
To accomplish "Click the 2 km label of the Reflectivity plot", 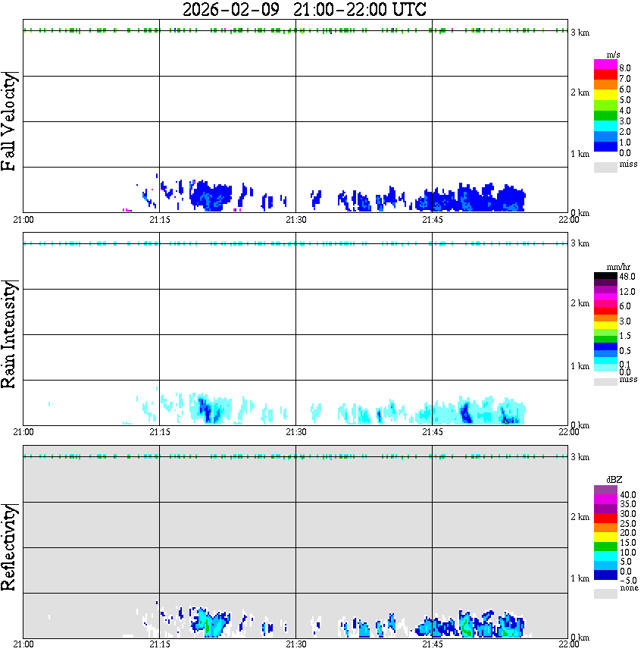I will click(x=580, y=518).
